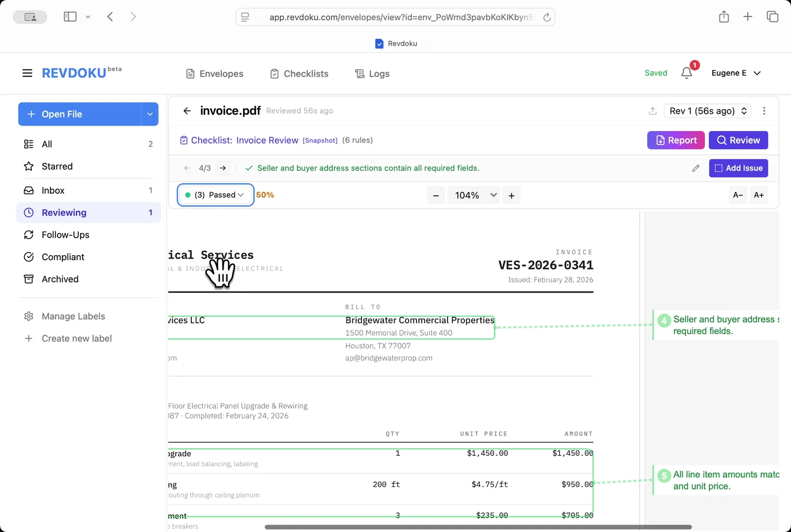Open the Rev 1 revision selector

[707, 111]
